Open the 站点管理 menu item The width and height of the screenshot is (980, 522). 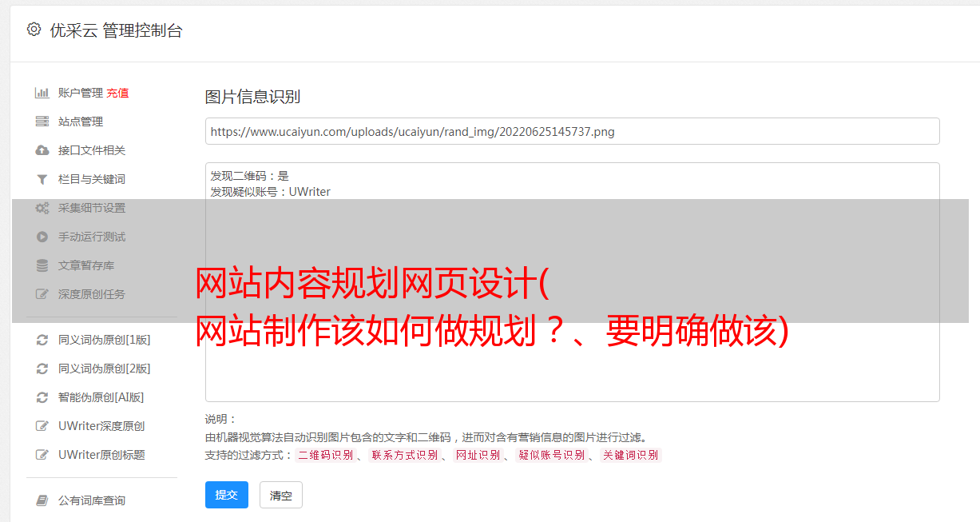click(81, 122)
